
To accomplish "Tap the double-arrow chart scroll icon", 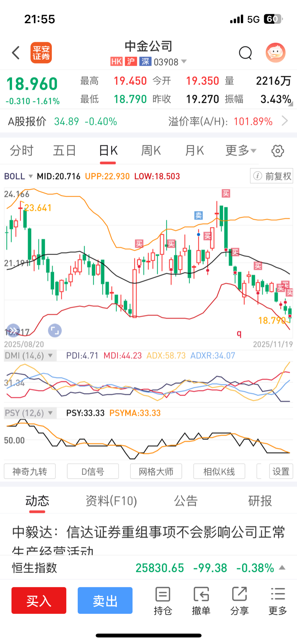I will click(13, 330).
